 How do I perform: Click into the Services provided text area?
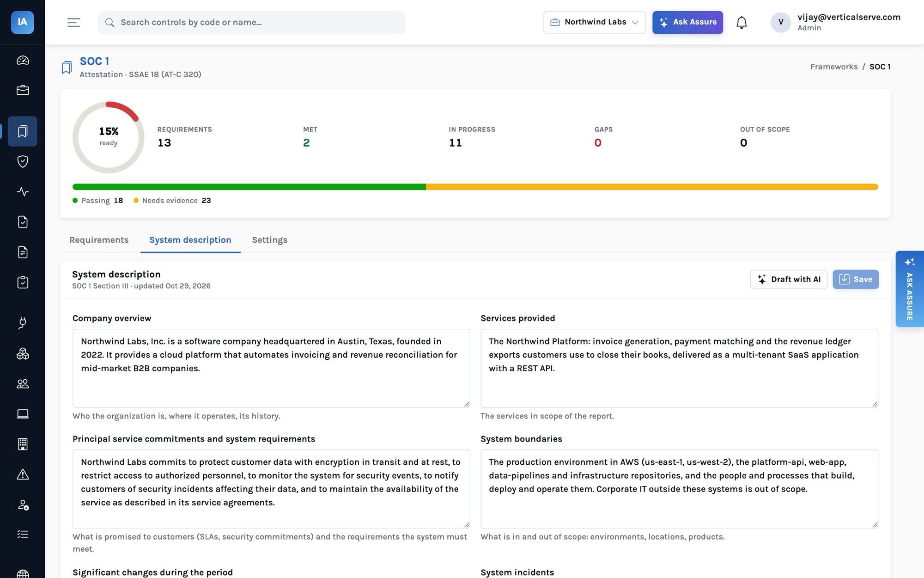679,368
